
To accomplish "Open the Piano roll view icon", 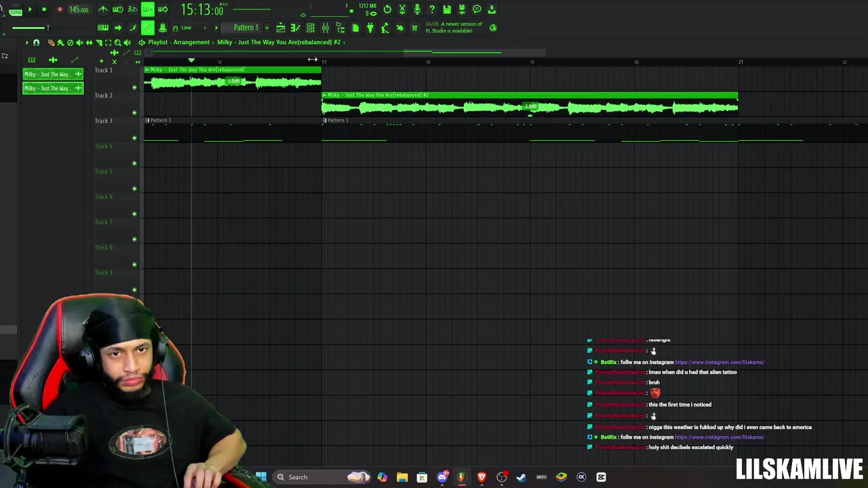I will [295, 28].
